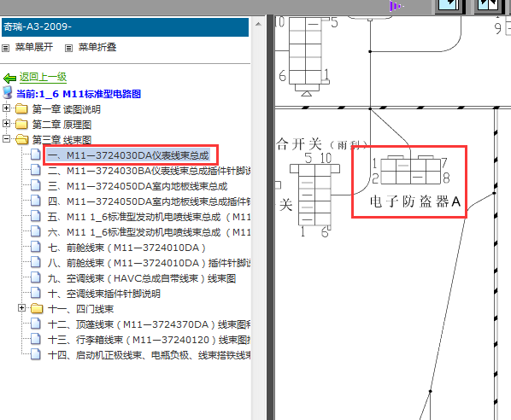Click the open folder icon of 第三章 线束图
511x420 pixels.
click(x=22, y=139)
